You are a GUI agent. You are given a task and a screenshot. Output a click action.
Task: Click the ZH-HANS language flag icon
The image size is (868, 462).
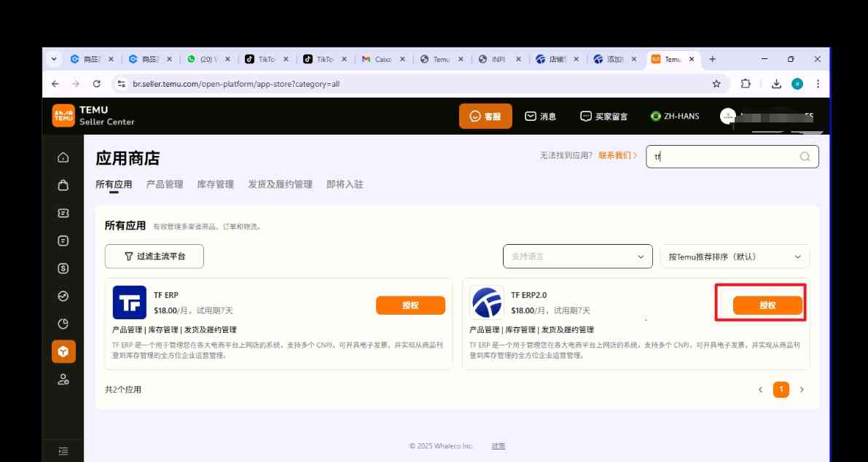(x=654, y=116)
